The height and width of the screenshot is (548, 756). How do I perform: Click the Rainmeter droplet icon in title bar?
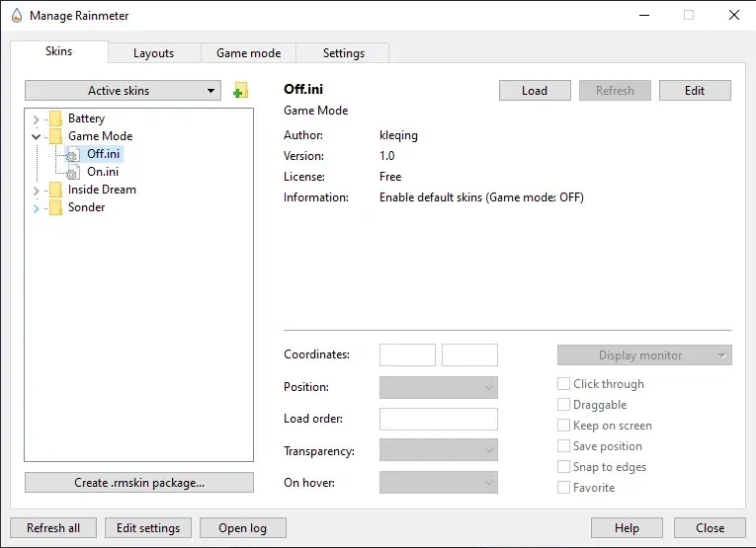(17, 16)
